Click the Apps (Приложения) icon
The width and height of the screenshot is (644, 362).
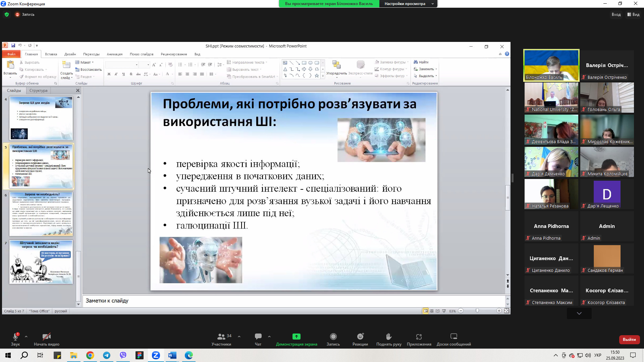[x=419, y=337]
